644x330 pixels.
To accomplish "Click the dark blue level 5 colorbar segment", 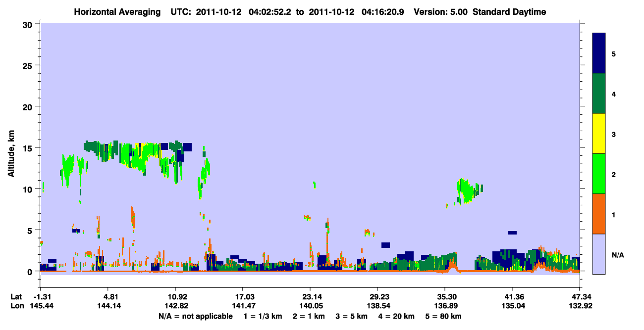I will (x=599, y=53).
